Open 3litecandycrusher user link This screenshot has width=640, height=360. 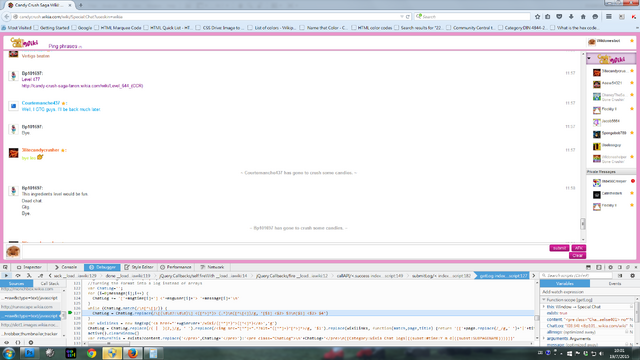coord(40,150)
